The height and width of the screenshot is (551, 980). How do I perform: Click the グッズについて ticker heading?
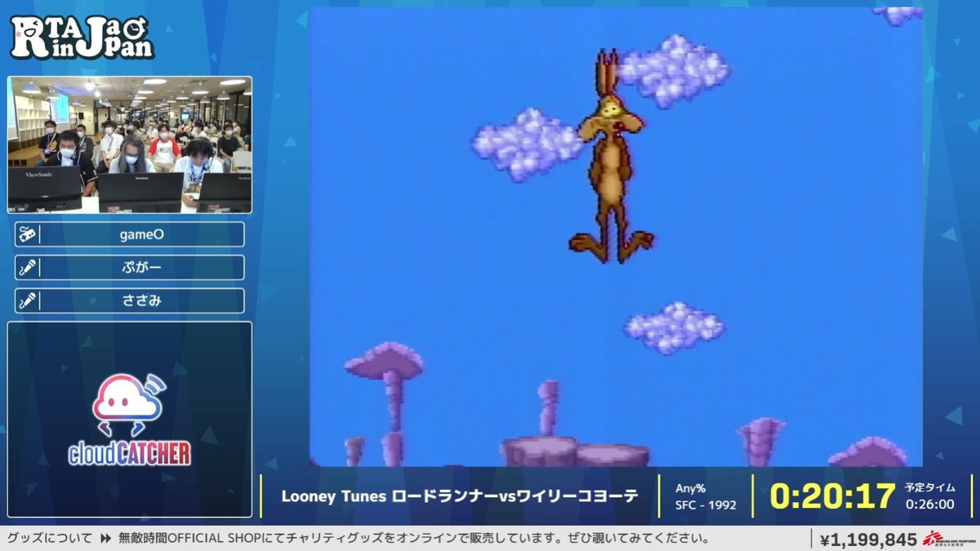[x=49, y=539]
